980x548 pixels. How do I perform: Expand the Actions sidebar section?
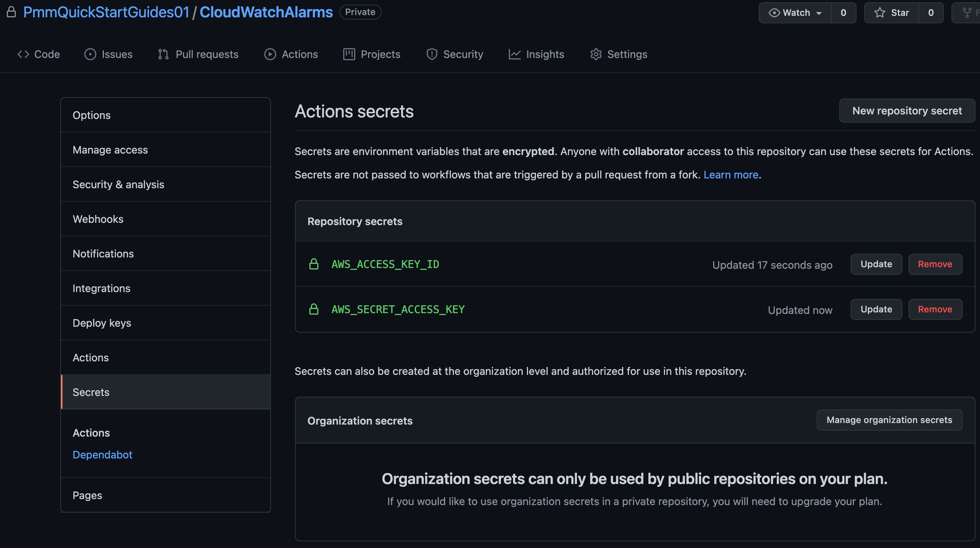[x=90, y=432]
